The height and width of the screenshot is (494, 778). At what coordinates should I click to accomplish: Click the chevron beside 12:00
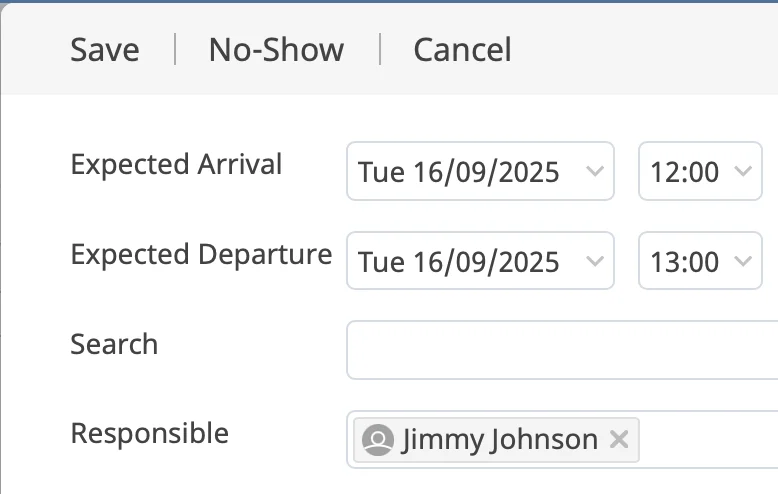743,171
